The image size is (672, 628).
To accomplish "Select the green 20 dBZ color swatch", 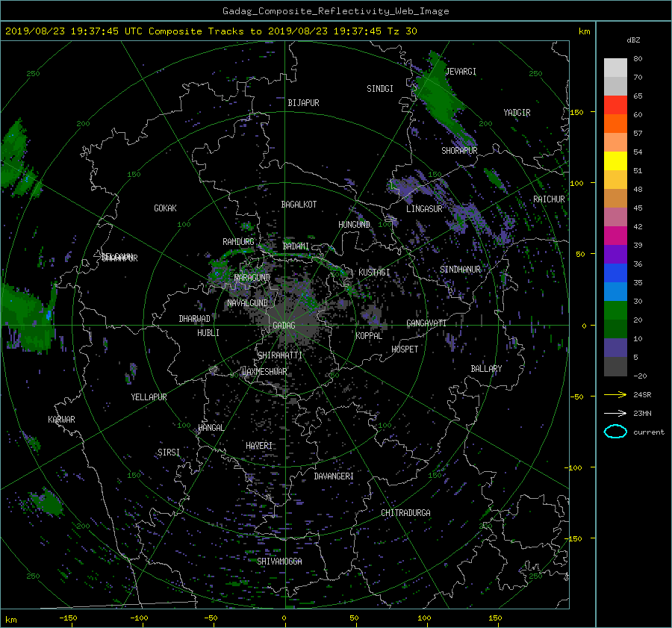I will pos(615,310).
